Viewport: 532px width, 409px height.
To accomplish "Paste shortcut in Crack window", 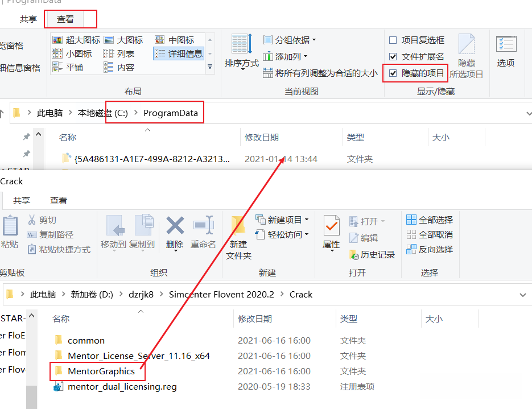I will click(59, 249).
